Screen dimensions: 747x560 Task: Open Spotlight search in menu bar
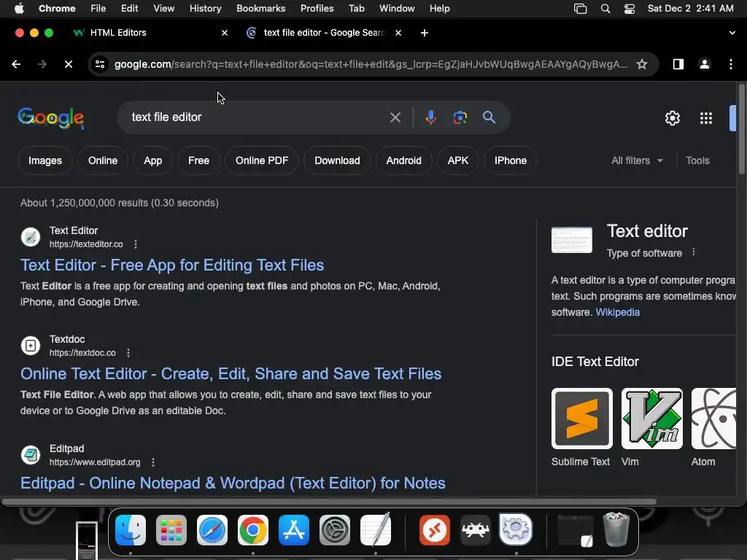tap(605, 9)
